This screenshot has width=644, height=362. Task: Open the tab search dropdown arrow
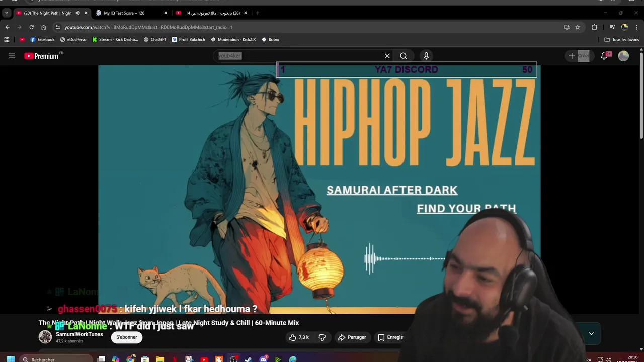pyautogui.click(x=7, y=13)
